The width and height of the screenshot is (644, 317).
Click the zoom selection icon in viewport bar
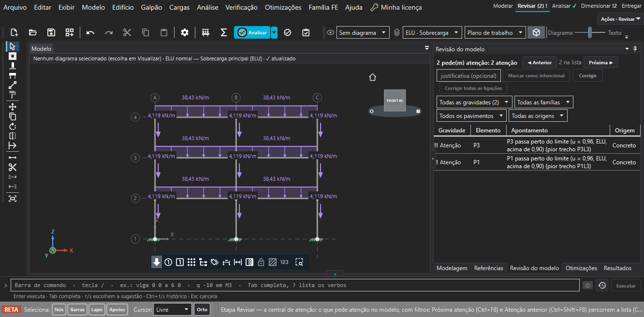click(300, 262)
